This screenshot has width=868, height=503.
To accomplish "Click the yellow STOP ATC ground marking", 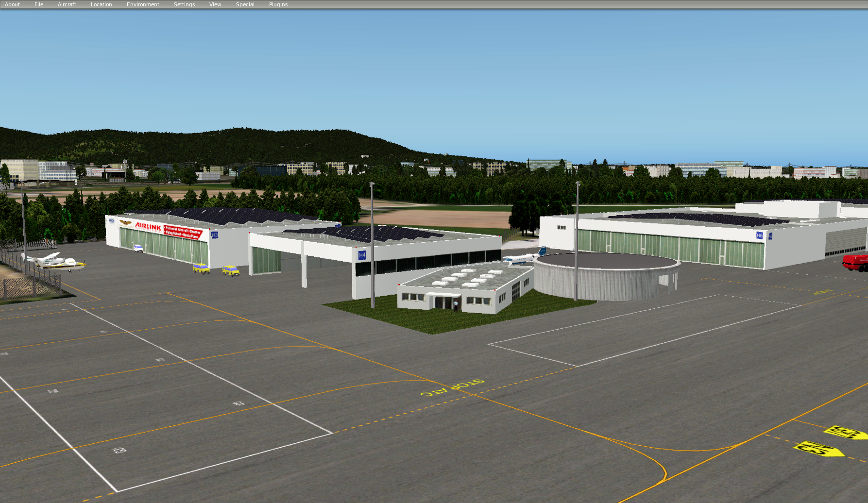I will (452, 388).
